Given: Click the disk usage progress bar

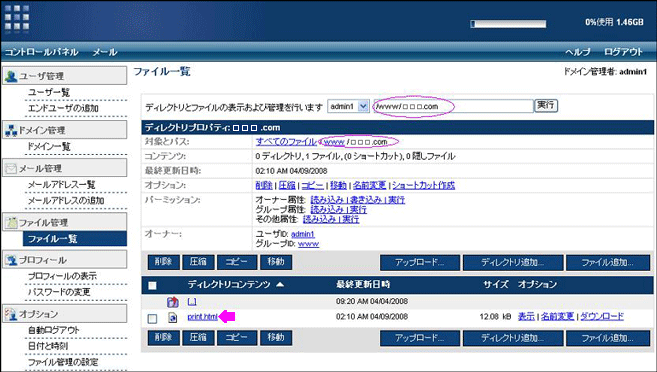Looking at the screenshot, I should (x=508, y=24).
